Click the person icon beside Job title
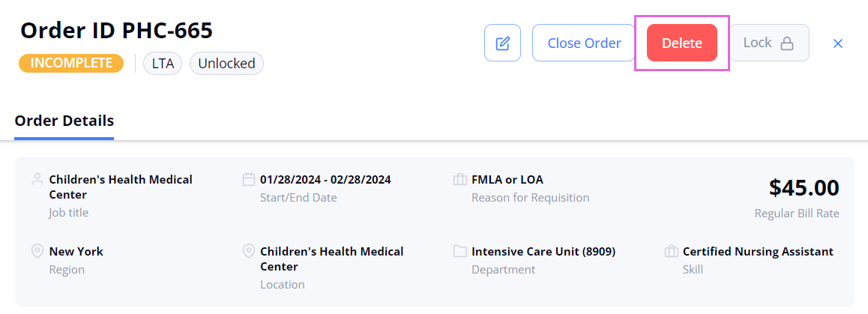The width and height of the screenshot is (868, 314). (x=37, y=179)
